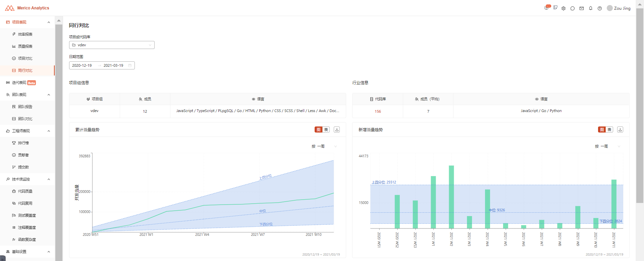Download the 新增当量趋势 chart

(620, 129)
